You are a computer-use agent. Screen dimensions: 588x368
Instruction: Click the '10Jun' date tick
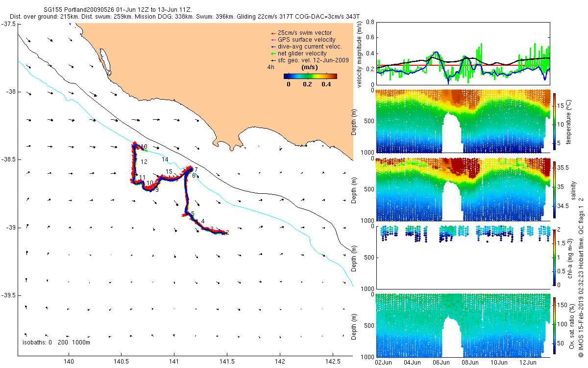(x=499, y=362)
